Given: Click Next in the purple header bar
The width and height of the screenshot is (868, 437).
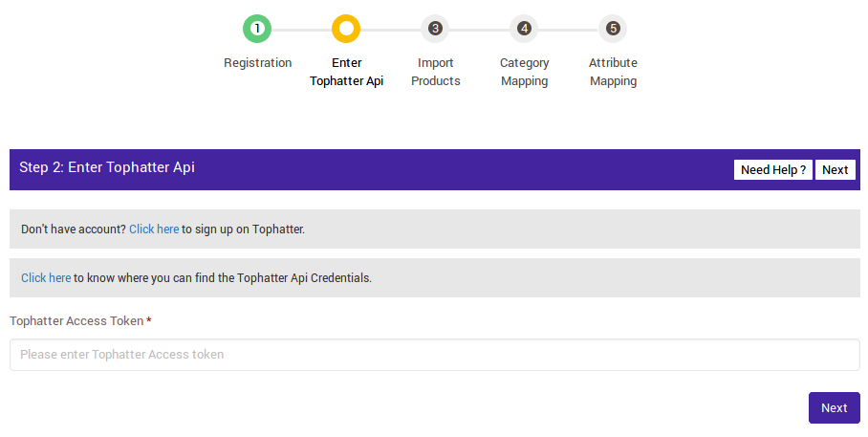Looking at the screenshot, I should [835, 169].
